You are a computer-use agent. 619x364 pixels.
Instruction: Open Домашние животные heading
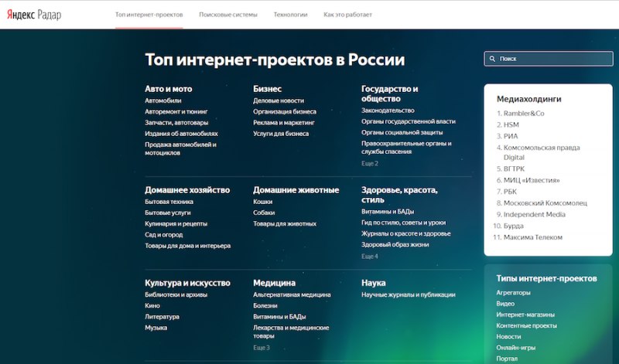click(x=296, y=189)
